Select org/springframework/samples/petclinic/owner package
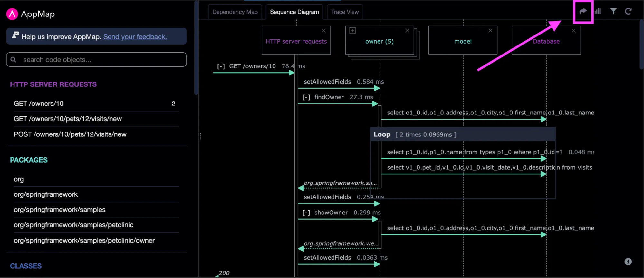The width and height of the screenshot is (644, 278). [x=96, y=241]
